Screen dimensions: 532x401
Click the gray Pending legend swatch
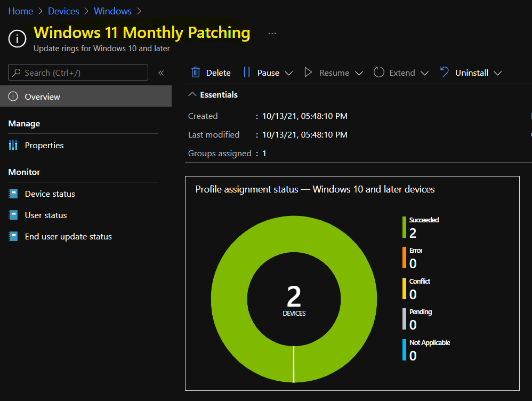click(405, 319)
